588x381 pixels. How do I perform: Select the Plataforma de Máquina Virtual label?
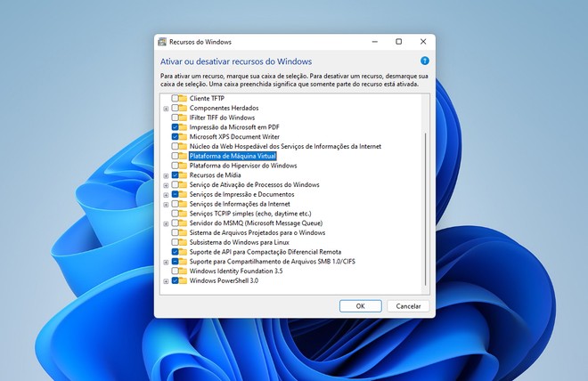[233, 156]
